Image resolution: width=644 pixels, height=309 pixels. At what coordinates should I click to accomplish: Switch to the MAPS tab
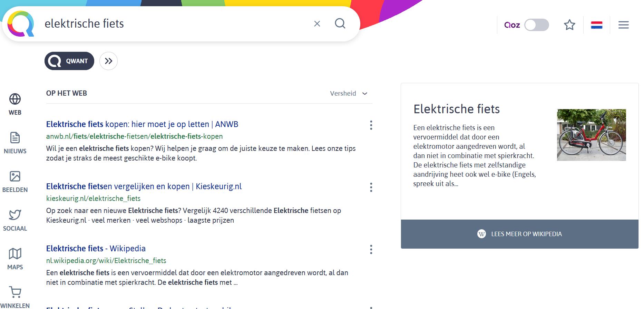(x=15, y=259)
